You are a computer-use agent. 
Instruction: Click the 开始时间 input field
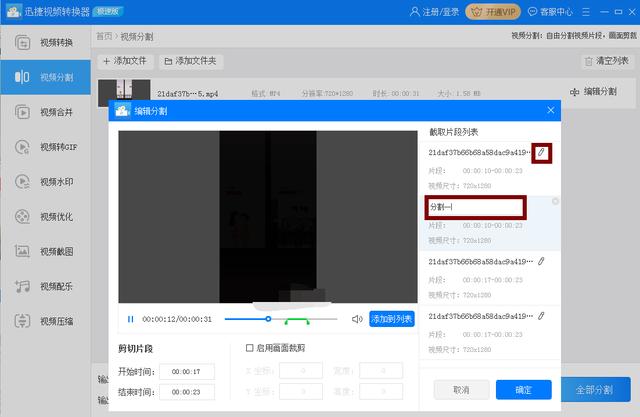[x=187, y=372]
